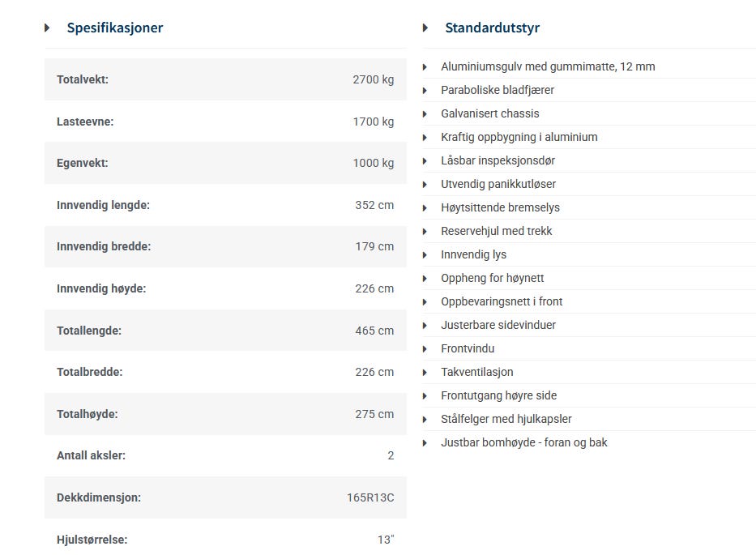Click the bullet arrow beside Takventilasjon
The image size is (756, 555).
coord(425,373)
